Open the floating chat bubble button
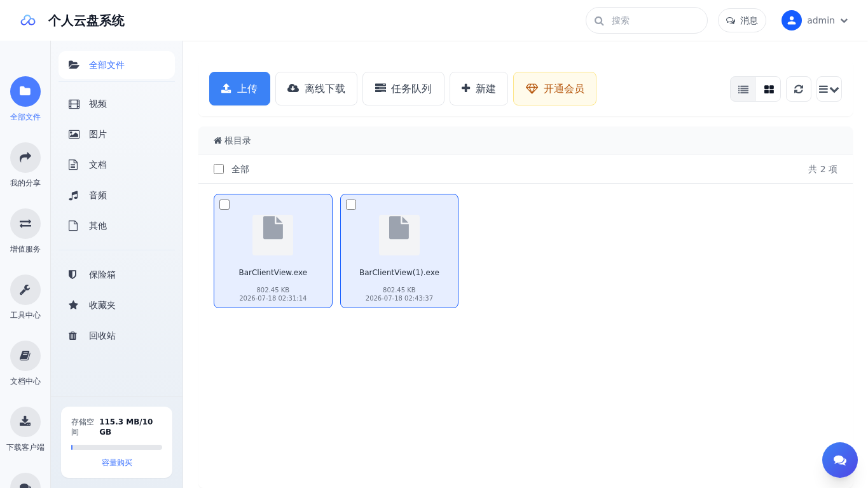868x488 pixels. pyautogui.click(x=840, y=460)
